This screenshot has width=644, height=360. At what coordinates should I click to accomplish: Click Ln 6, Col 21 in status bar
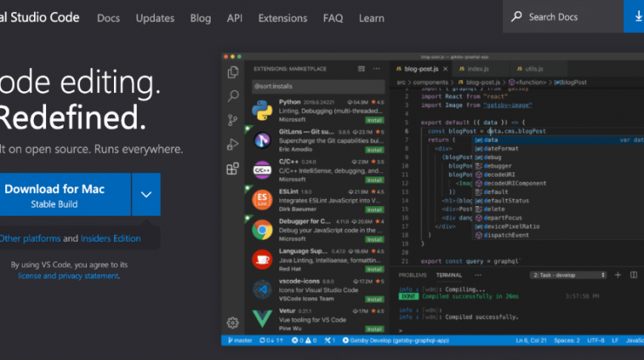tap(531, 340)
